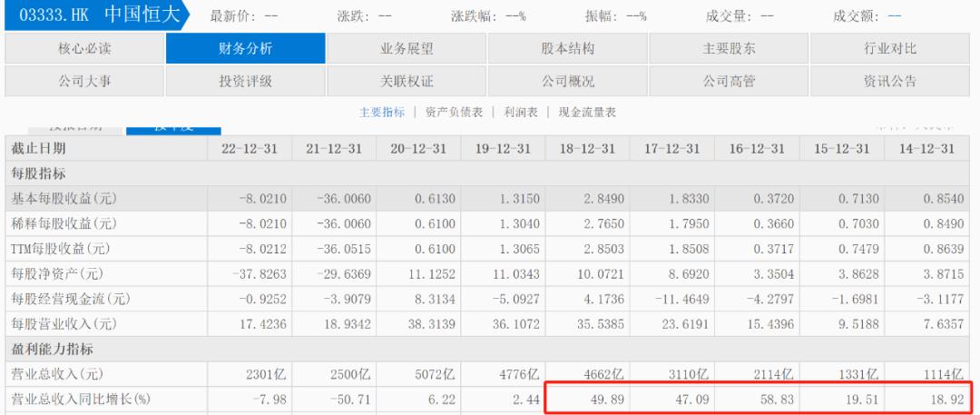Viewport: 980px width, 415px height.
Task: Open the 公司高管 tab
Action: tap(729, 81)
